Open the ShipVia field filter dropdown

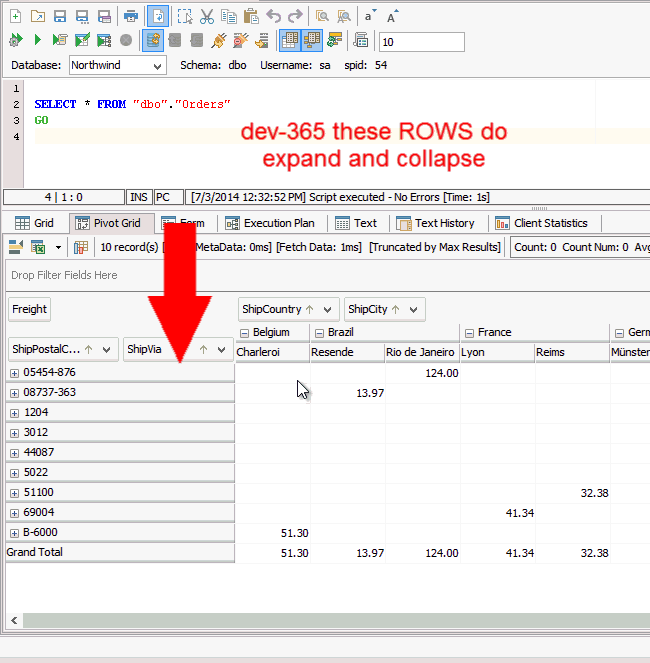pyautogui.click(x=221, y=349)
